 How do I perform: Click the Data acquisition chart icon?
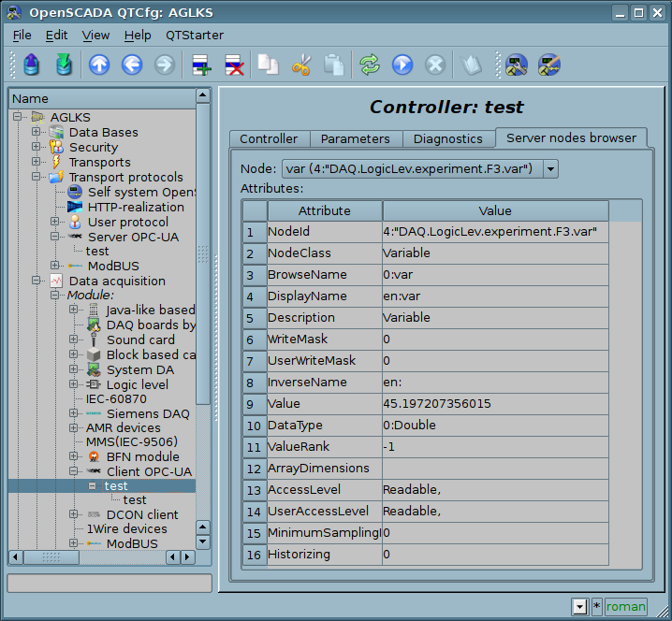click(x=56, y=281)
